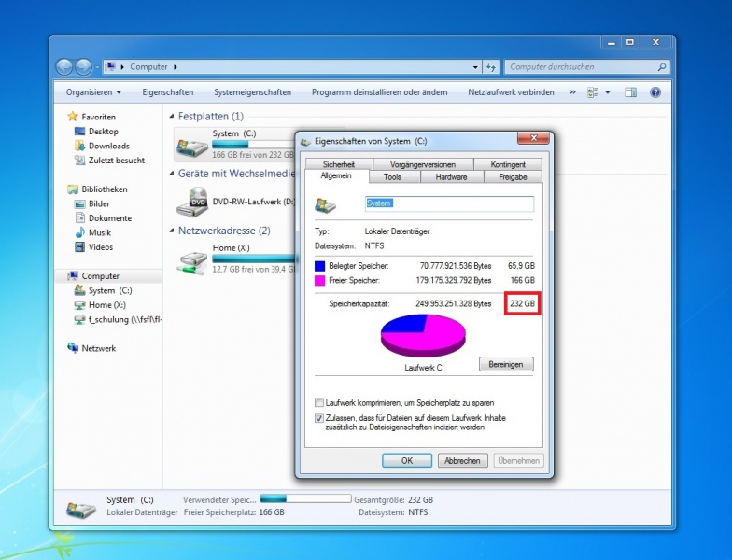732x560 pixels.
Task: Click Netzlaufwerk verbinden in toolbar
Action: point(512,92)
